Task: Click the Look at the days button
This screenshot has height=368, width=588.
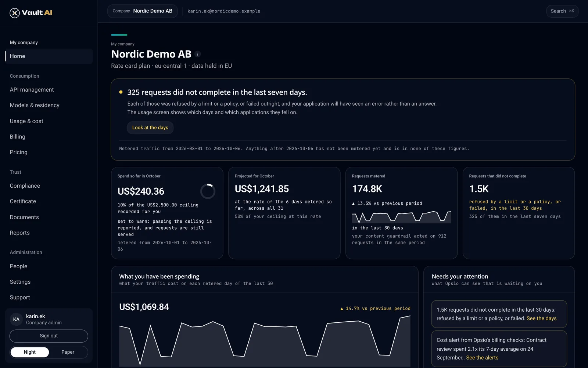Action: (150, 128)
